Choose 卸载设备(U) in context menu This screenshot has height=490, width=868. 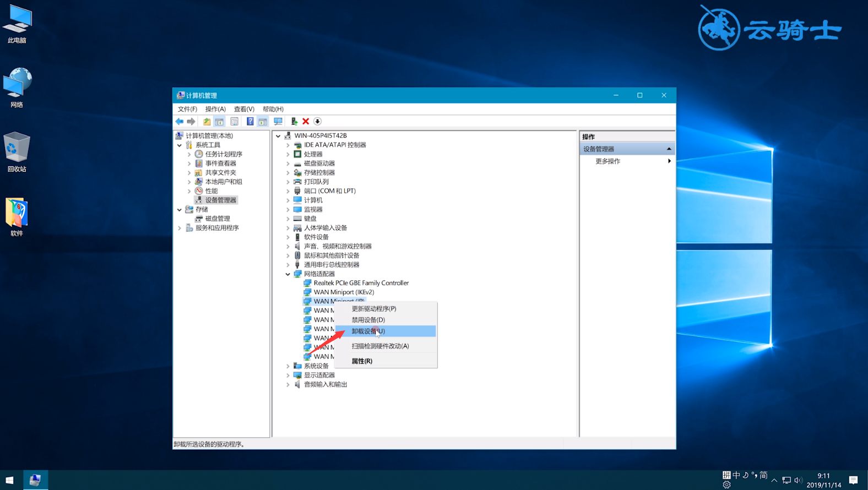(386, 331)
